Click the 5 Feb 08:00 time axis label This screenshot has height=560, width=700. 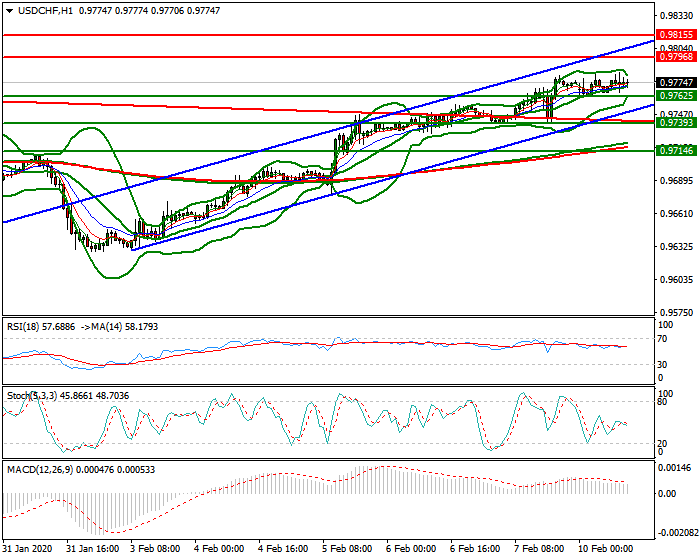pos(347,548)
